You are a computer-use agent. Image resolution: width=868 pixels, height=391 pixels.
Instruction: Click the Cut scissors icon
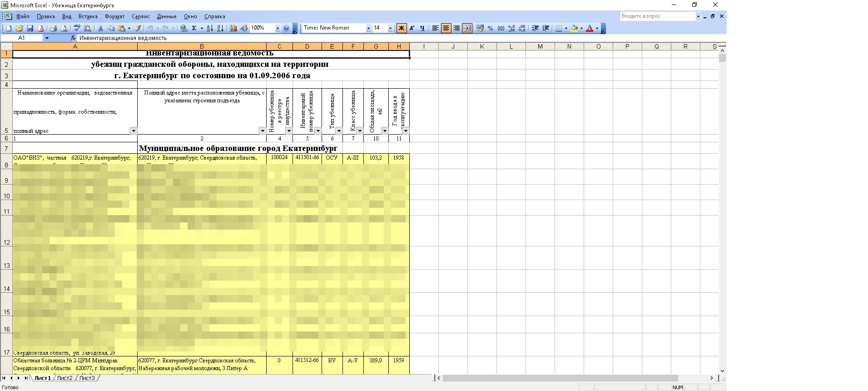100,28
